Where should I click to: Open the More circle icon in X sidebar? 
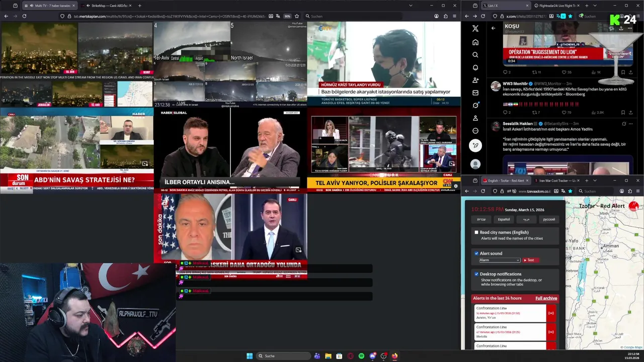[475, 131]
